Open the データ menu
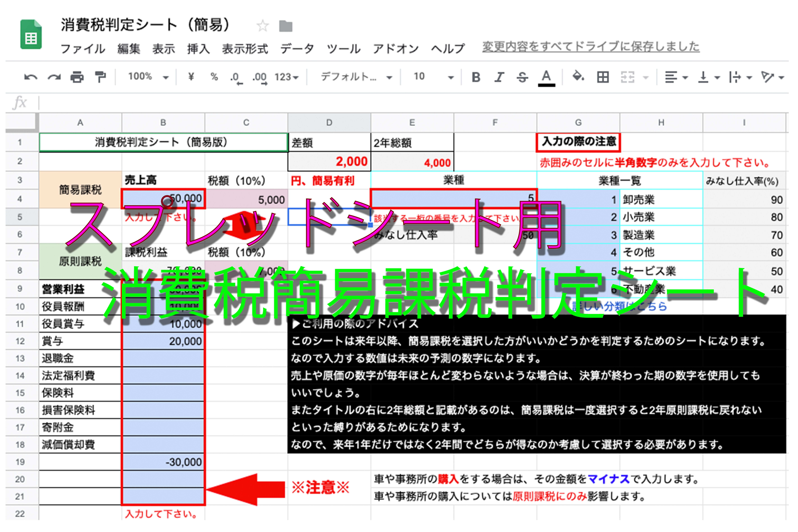Image resolution: width=798 pixels, height=532 pixels. 297,49
